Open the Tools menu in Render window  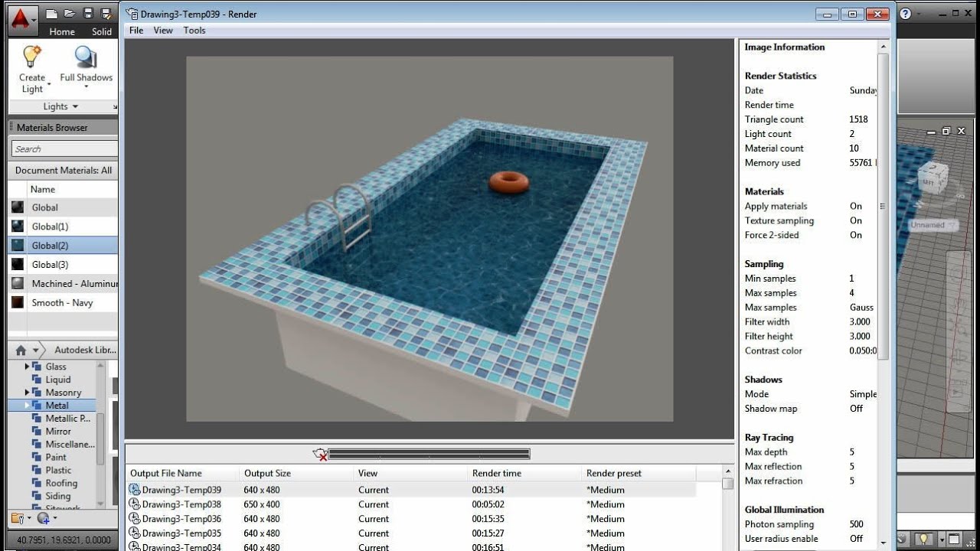click(x=194, y=31)
